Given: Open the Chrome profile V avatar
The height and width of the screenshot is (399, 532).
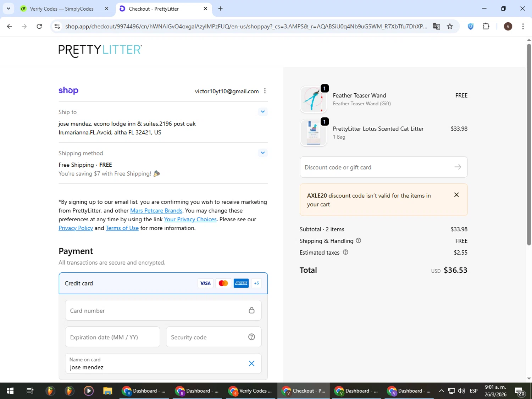Looking at the screenshot, I should [x=508, y=26].
